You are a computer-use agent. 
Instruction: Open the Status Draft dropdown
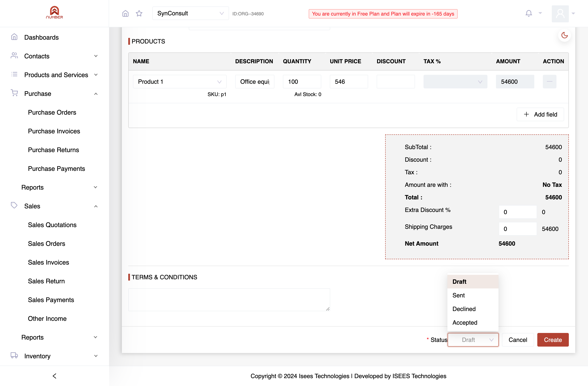coord(473,340)
